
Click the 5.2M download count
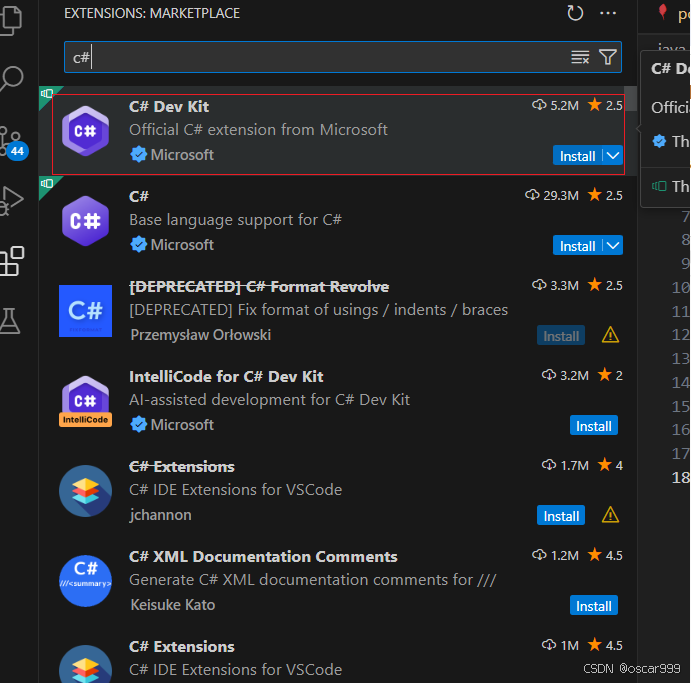click(x=555, y=105)
